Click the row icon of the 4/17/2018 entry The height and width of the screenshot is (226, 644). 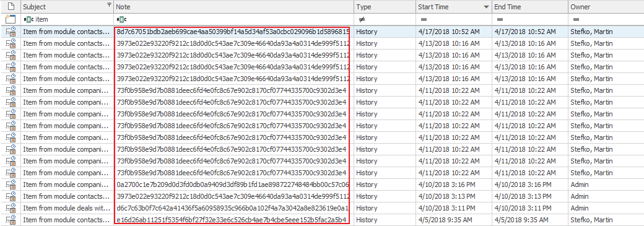[x=11, y=32]
